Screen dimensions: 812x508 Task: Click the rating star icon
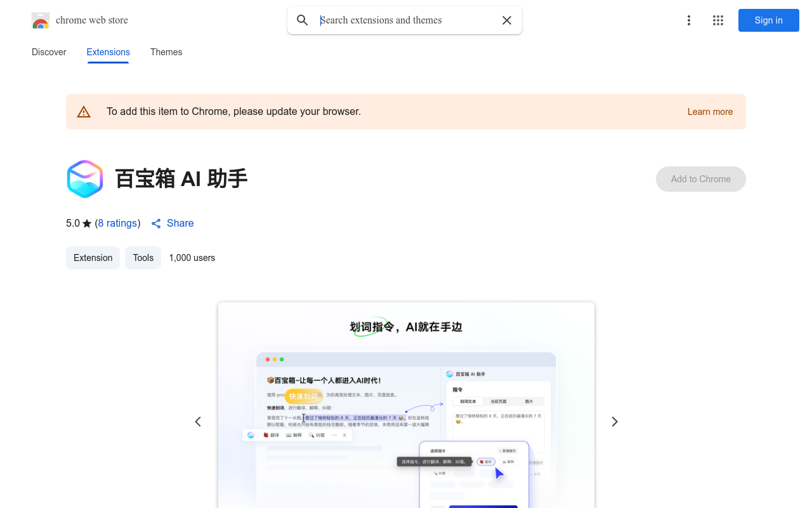(x=87, y=224)
